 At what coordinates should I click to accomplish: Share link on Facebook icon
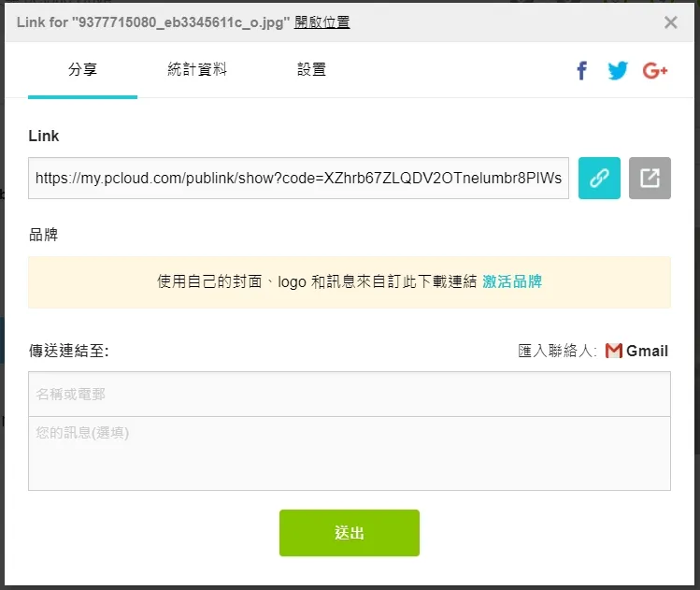(581, 70)
